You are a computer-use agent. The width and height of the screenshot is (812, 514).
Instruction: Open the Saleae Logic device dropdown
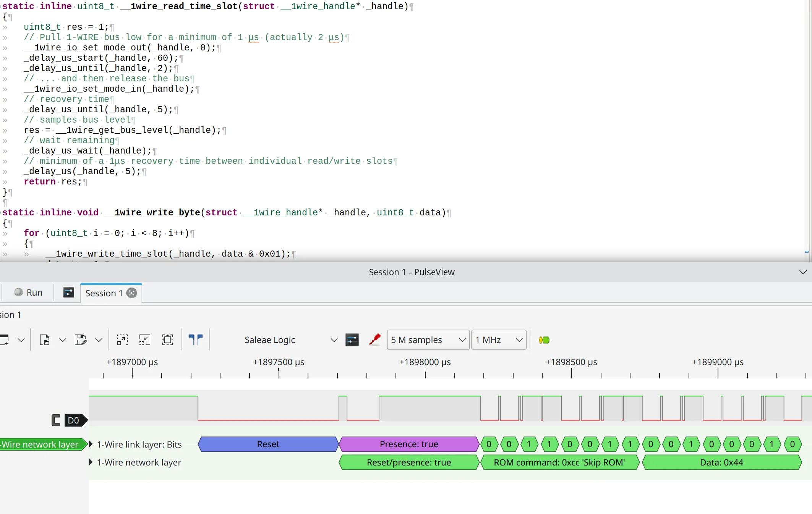point(290,340)
